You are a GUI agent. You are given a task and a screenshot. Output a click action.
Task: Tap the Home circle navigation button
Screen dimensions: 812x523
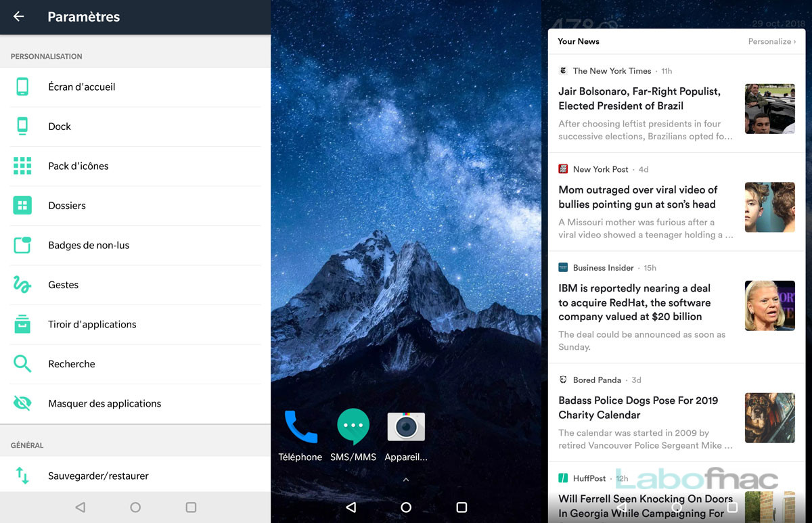[405, 507]
